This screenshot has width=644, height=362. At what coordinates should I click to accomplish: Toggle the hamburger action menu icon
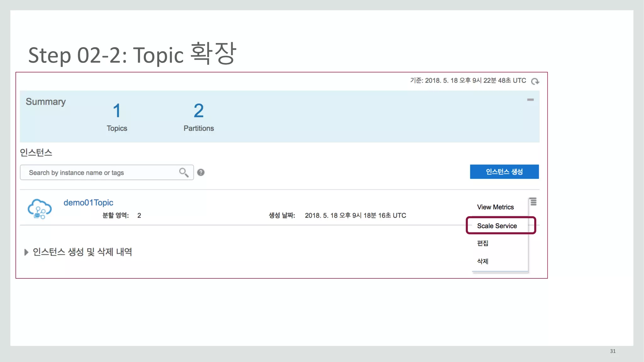click(x=533, y=201)
